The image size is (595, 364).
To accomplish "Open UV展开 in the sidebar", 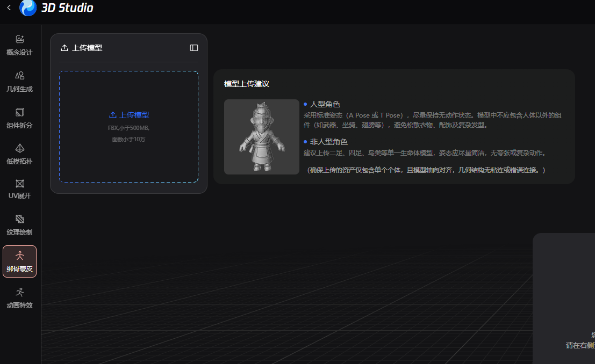I will 20,189.
